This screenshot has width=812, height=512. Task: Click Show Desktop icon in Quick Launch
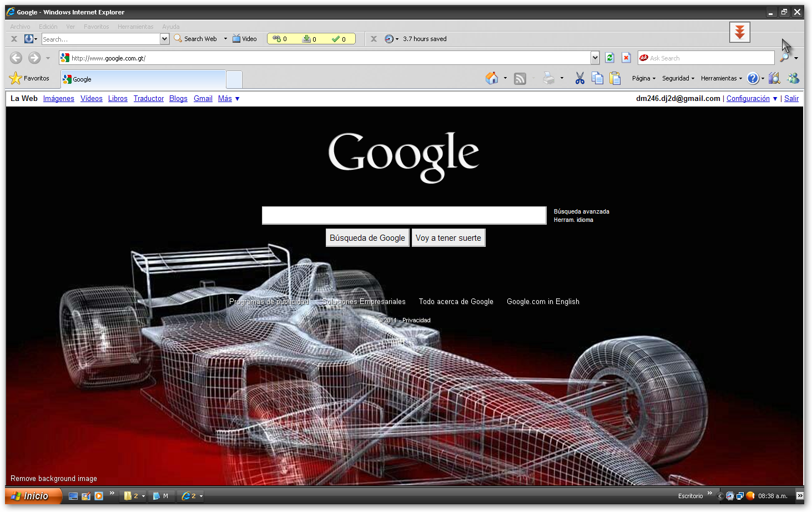pyautogui.click(x=73, y=496)
